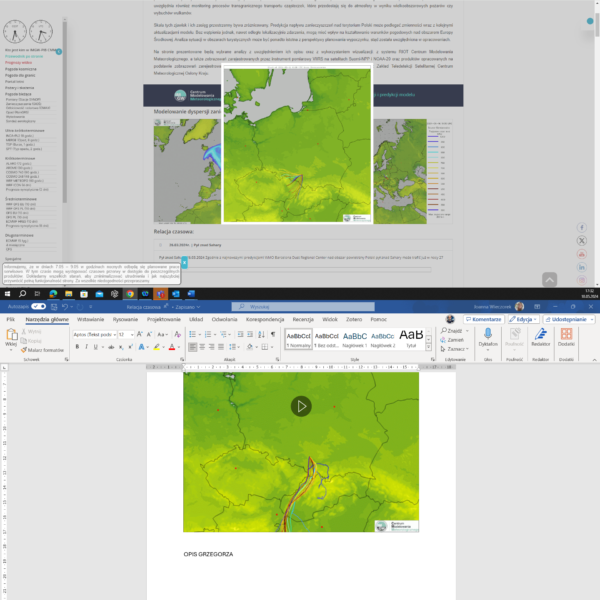Click the sort A-Z icon
The height and width of the screenshot is (600, 600).
(261, 334)
